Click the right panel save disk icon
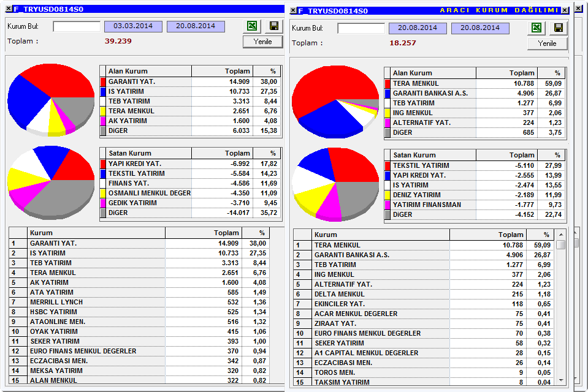Viewport: 588px width, 392px height. point(559,28)
